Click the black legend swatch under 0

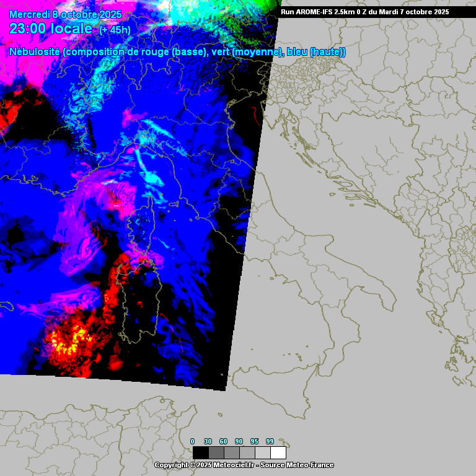[x=200, y=452]
